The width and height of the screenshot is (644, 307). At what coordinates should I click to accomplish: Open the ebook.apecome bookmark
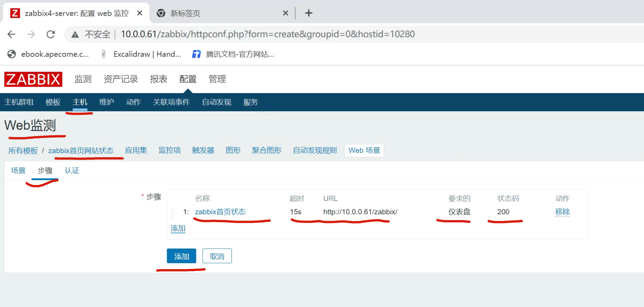click(48, 54)
